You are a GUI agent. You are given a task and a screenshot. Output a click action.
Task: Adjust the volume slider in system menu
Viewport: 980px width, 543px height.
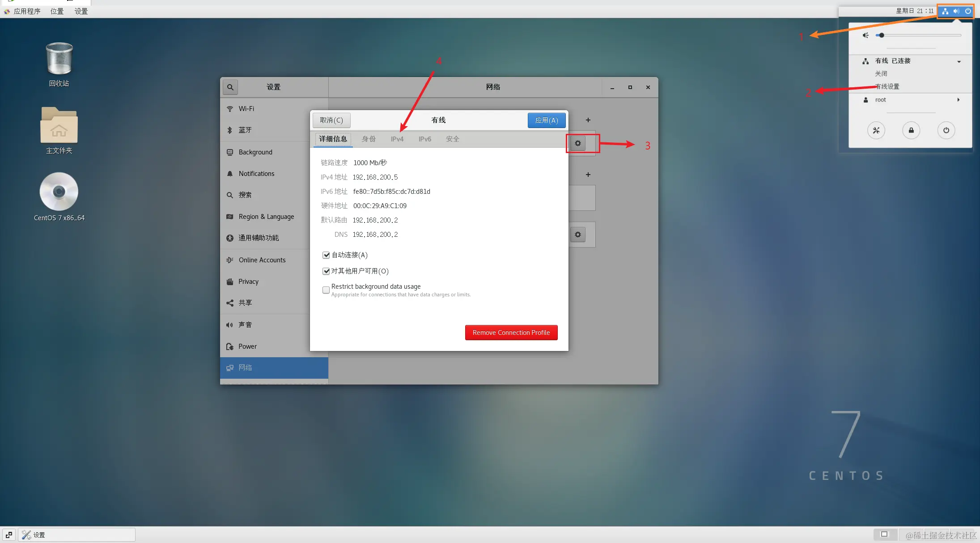881,35
